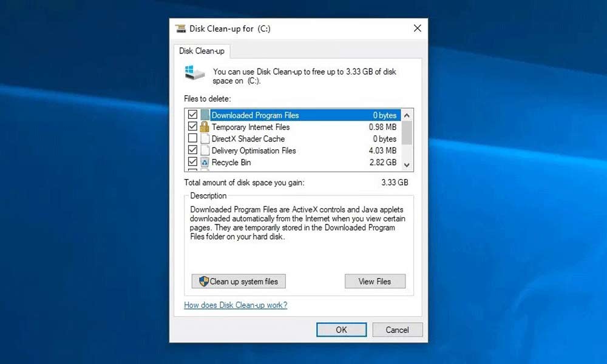Open the 'How does Disk Clean-up work?' link

[236, 305]
